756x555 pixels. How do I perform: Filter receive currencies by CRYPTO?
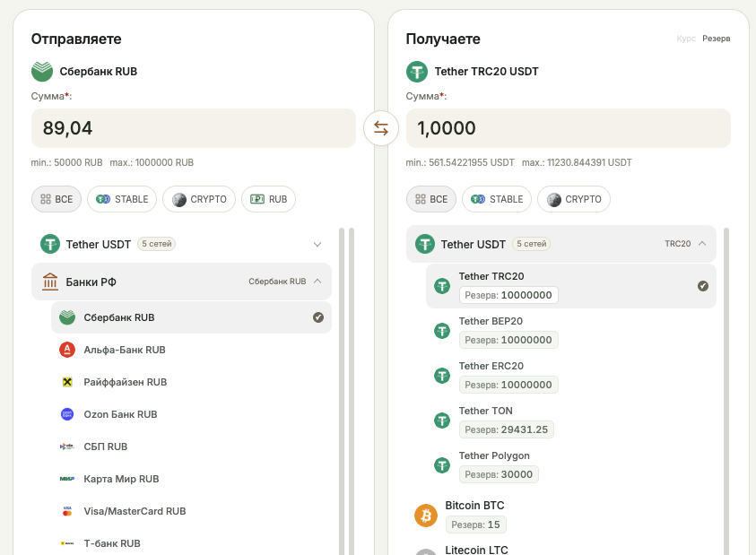(574, 199)
